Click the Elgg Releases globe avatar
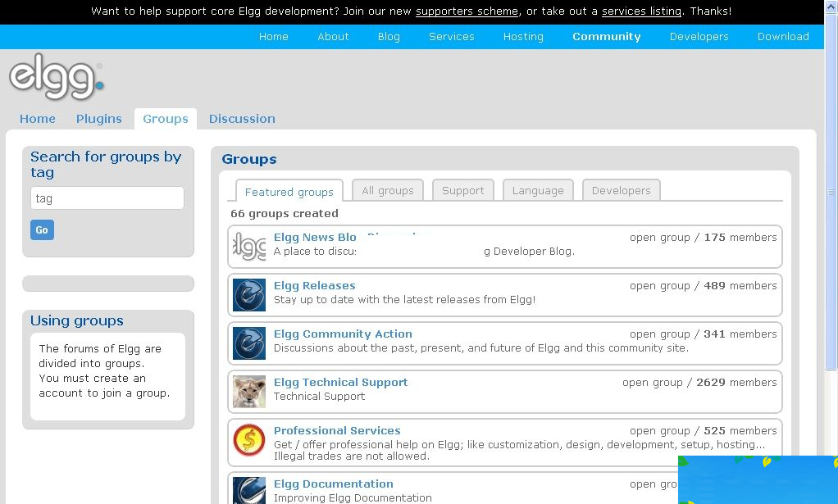The image size is (838, 504). pyautogui.click(x=248, y=295)
